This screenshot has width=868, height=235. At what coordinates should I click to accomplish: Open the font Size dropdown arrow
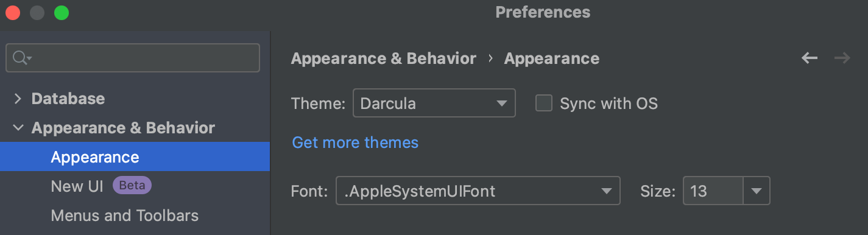757,191
